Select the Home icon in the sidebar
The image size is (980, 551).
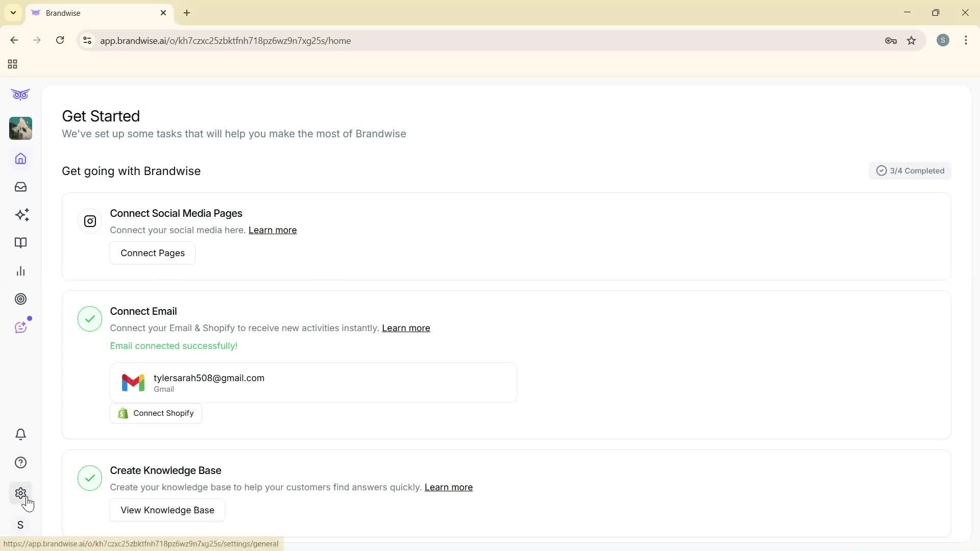pyautogui.click(x=20, y=159)
